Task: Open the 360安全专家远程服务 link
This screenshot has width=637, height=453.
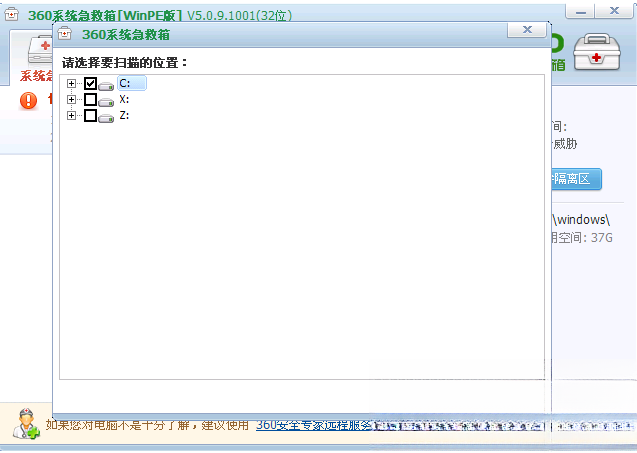Action: point(314,425)
